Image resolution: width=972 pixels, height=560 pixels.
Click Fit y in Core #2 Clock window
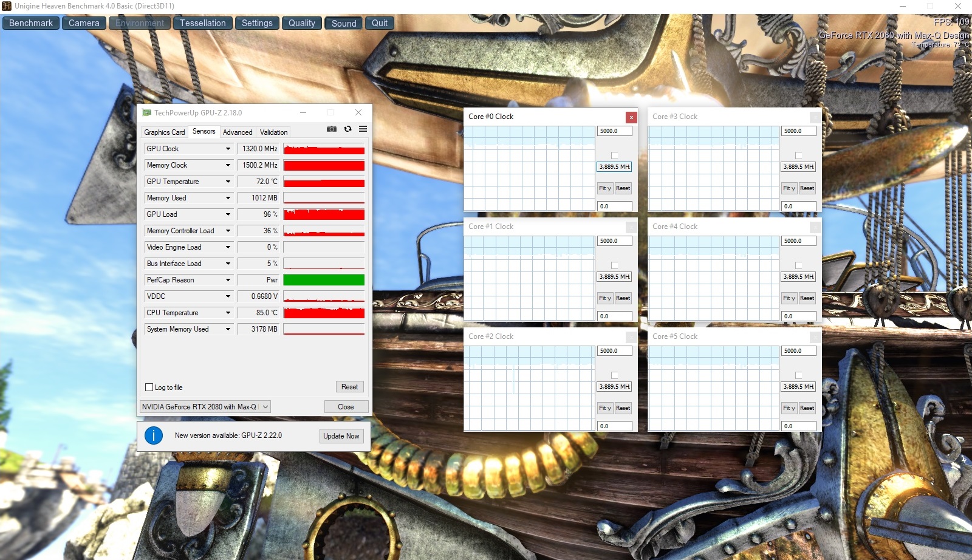point(605,408)
